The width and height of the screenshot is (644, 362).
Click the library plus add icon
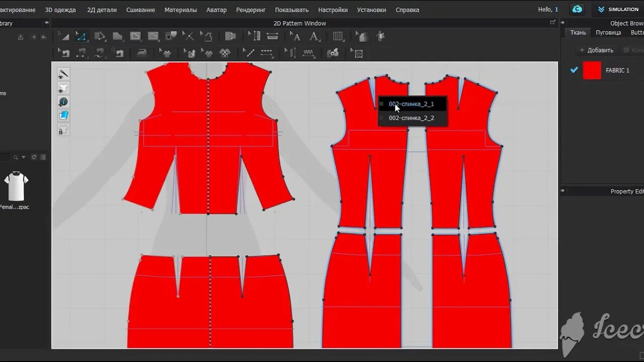tap(34, 37)
